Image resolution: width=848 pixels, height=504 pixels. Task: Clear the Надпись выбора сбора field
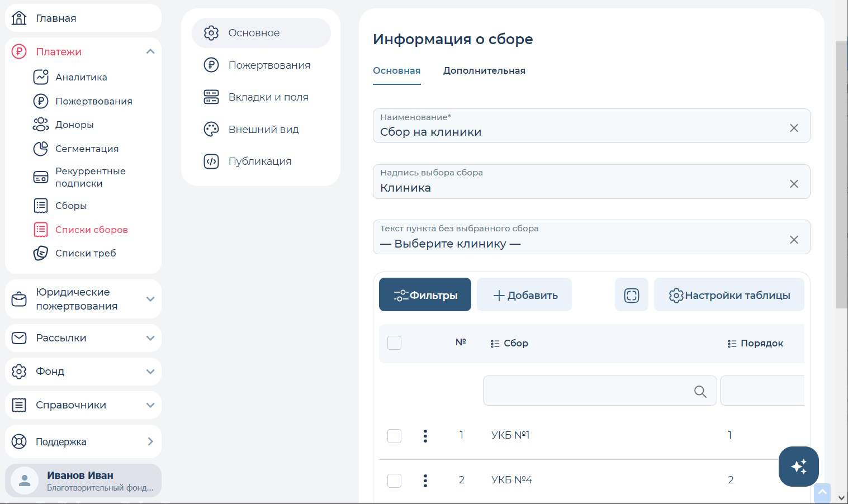794,184
